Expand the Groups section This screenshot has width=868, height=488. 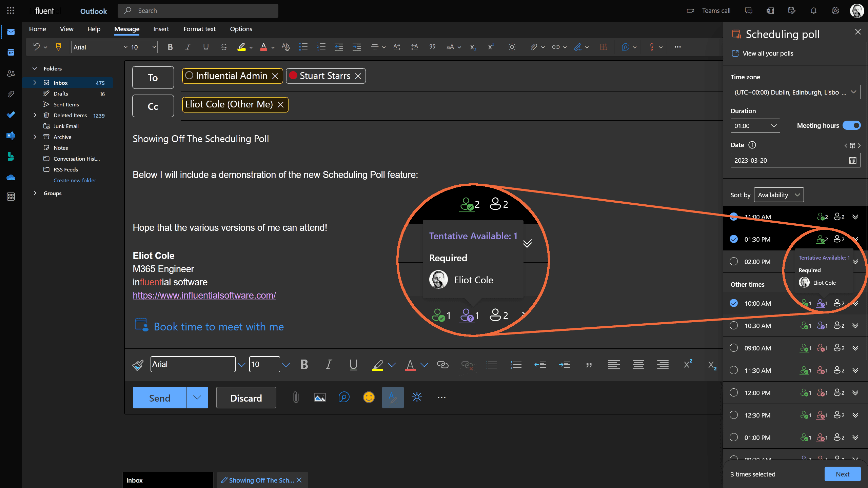35,193
